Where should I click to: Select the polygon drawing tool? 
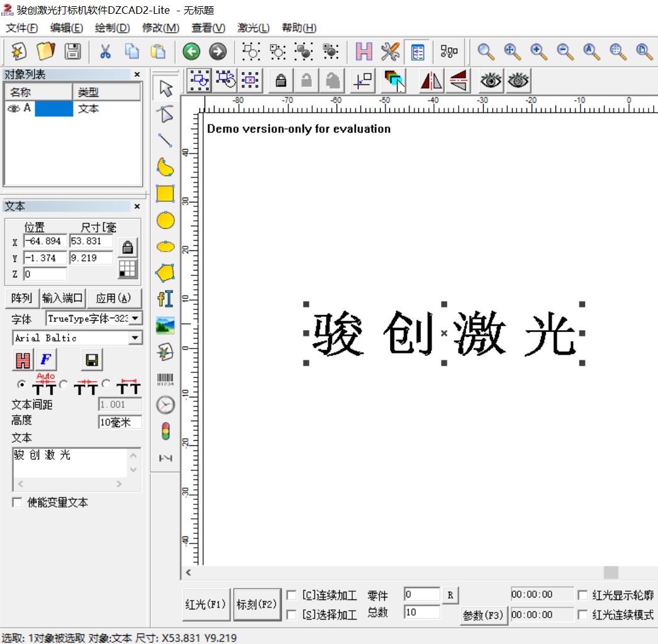click(x=165, y=273)
